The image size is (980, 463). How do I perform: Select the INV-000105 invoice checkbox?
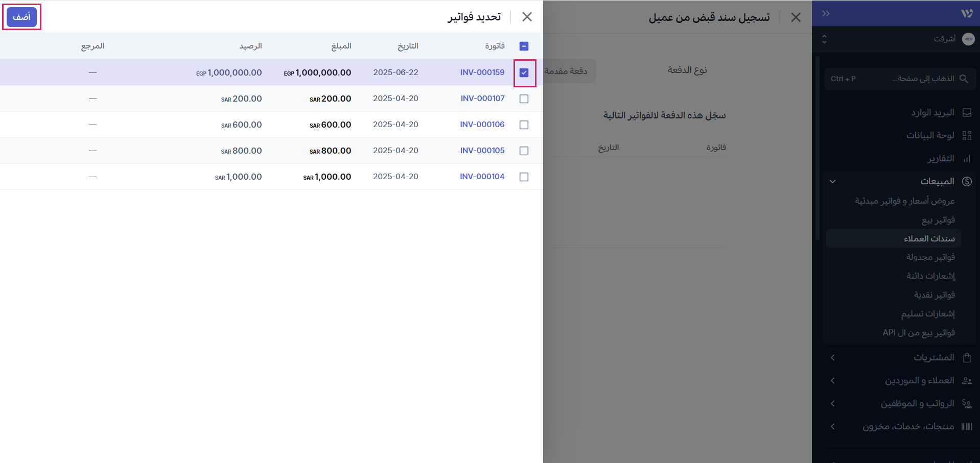[x=524, y=151]
